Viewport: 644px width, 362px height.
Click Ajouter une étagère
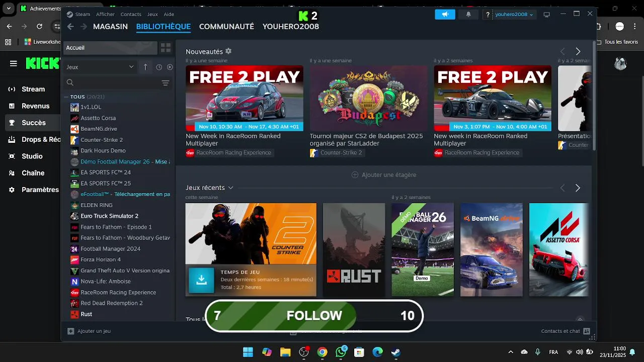coord(384,175)
